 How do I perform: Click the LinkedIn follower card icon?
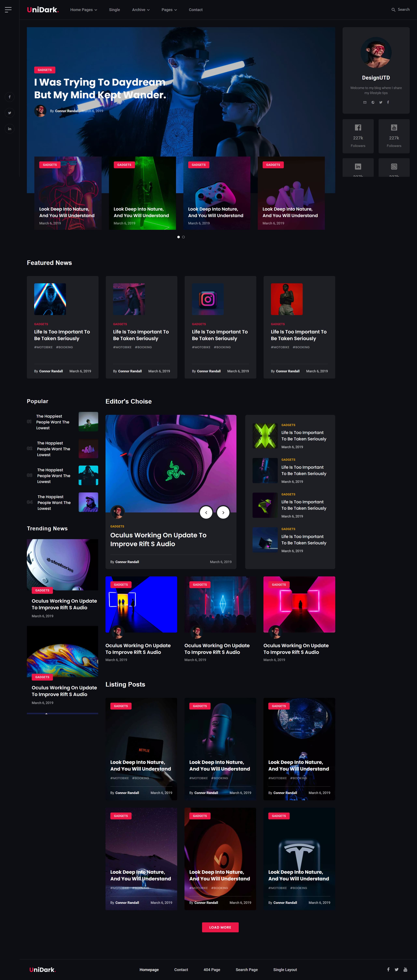(x=358, y=167)
